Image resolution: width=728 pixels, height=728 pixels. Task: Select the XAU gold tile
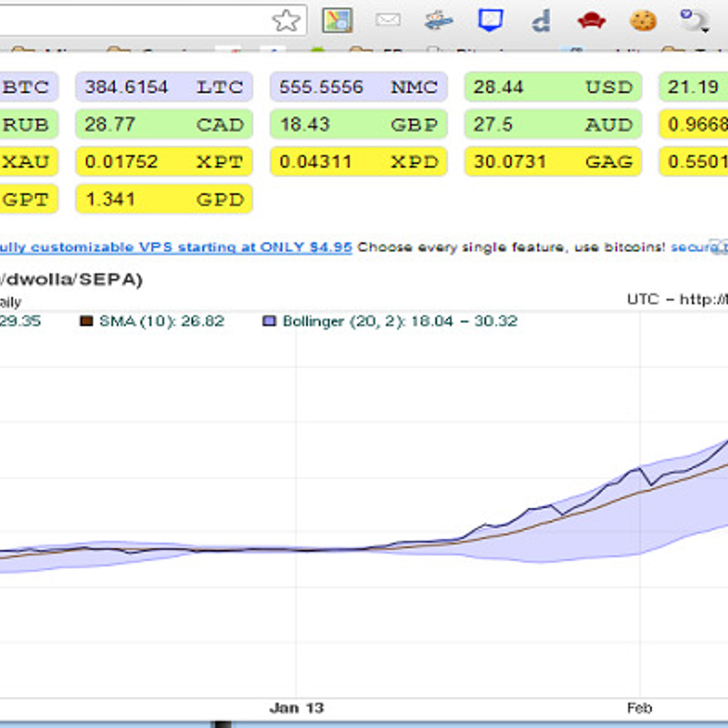29,161
